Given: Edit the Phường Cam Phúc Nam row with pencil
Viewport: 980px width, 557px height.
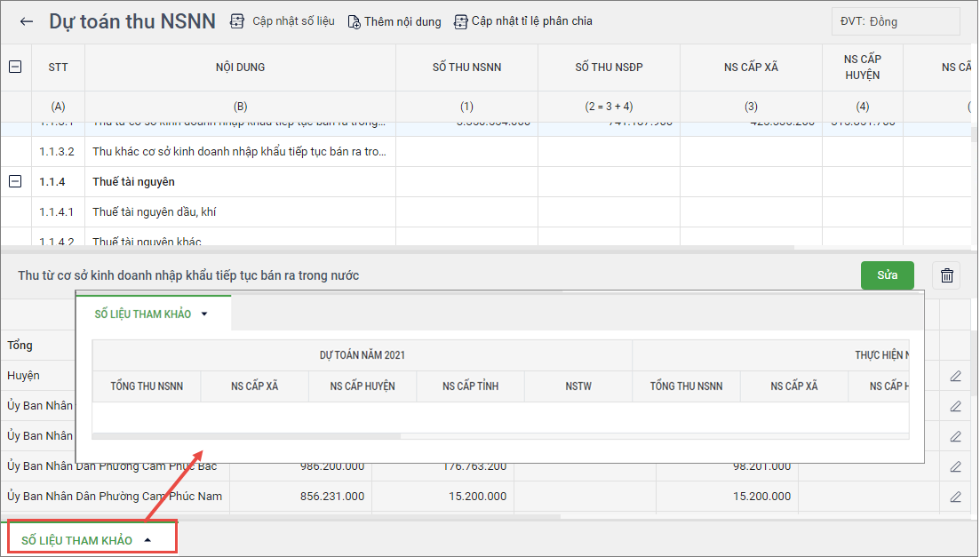Looking at the screenshot, I should [956, 497].
